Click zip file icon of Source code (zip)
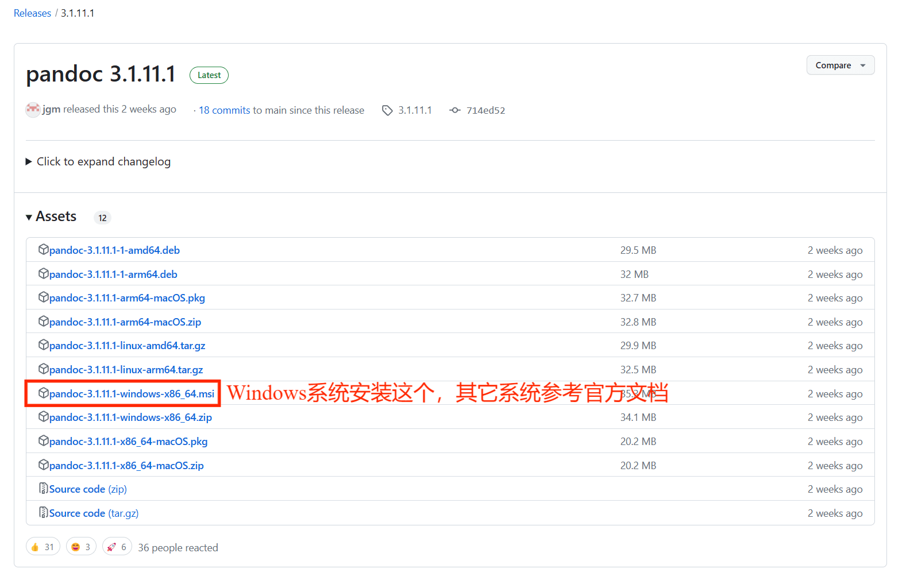This screenshot has width=906, height=588. click(44, 488)
